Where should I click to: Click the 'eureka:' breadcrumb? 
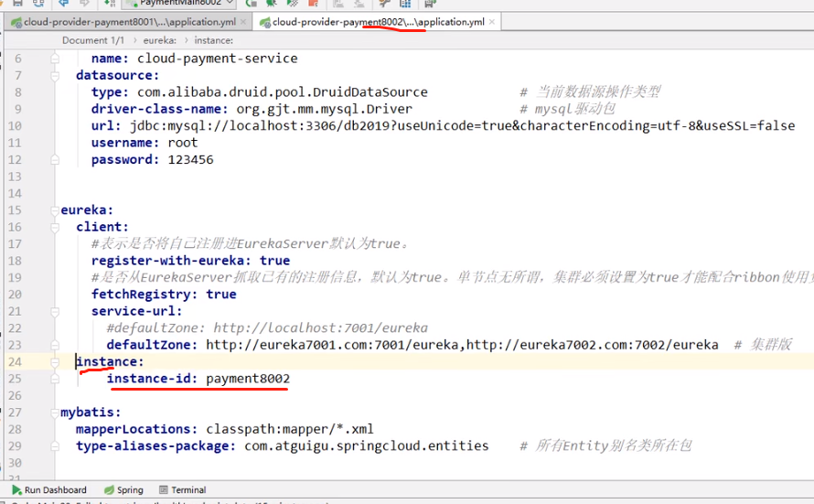coord(160,40)
